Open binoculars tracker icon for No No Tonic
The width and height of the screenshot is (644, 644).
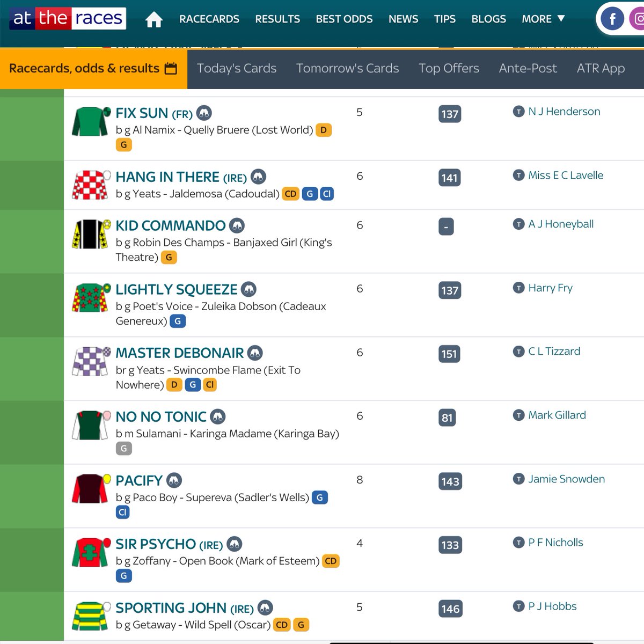(x=217, y=416)
